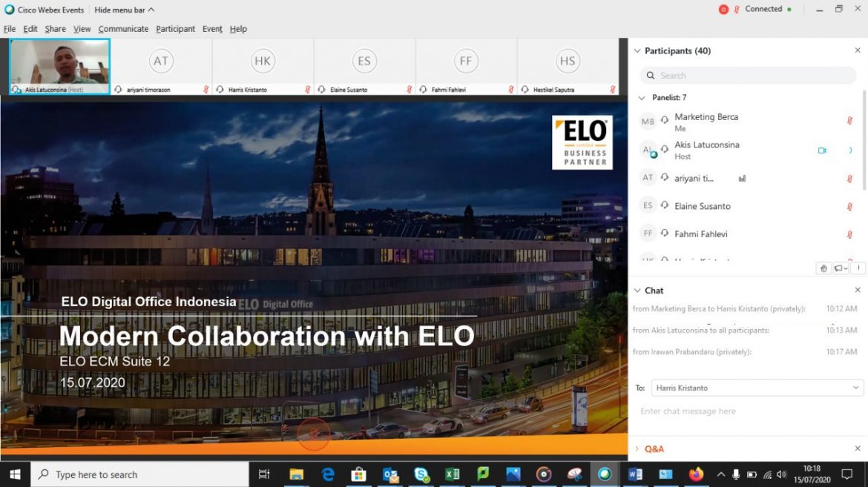Screen dimensions: 868x487
Task: Click the poll bars icon beside ariyani
Action: pos(742,178)
